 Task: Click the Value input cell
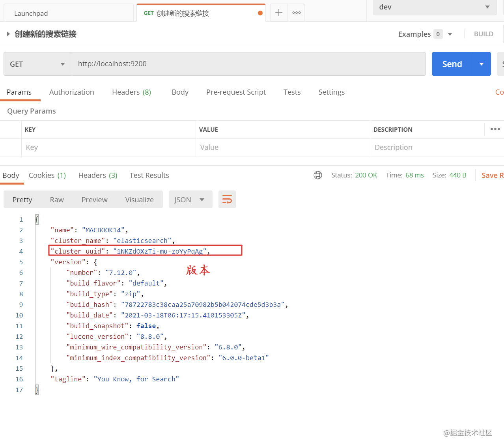coord(283,147)
